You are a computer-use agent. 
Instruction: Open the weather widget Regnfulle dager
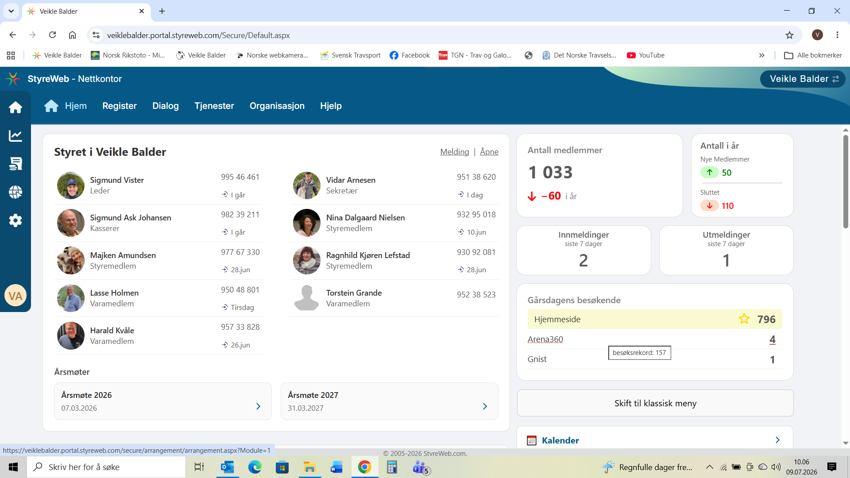coord(647,467)
